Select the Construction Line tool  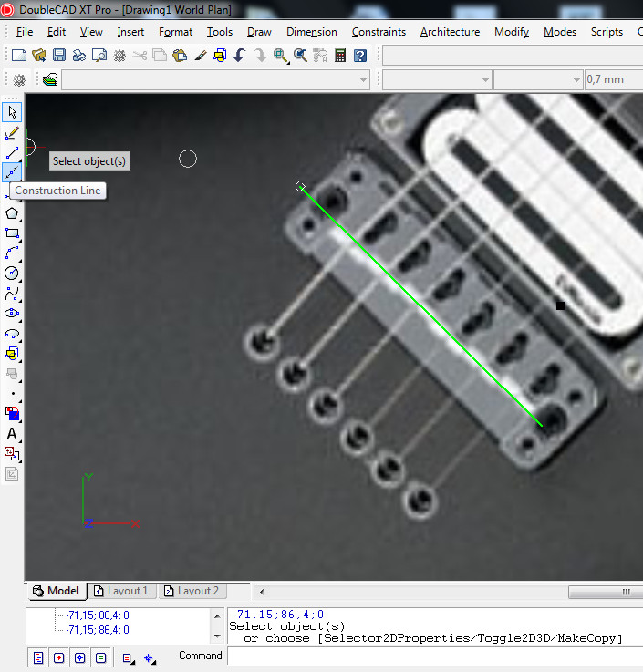click(12, 172)
